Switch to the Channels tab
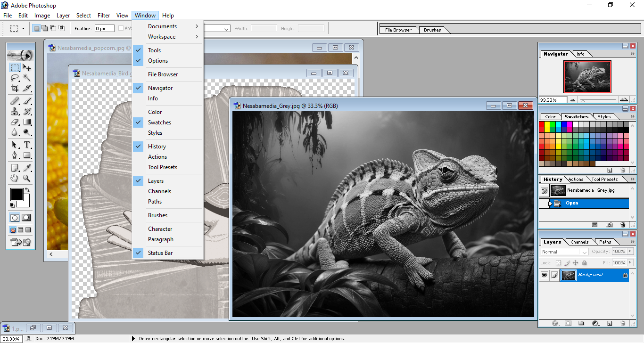Image resolution: width=644 pixels, height=343 pixels. pyautogui.click(x=579, y=242)
